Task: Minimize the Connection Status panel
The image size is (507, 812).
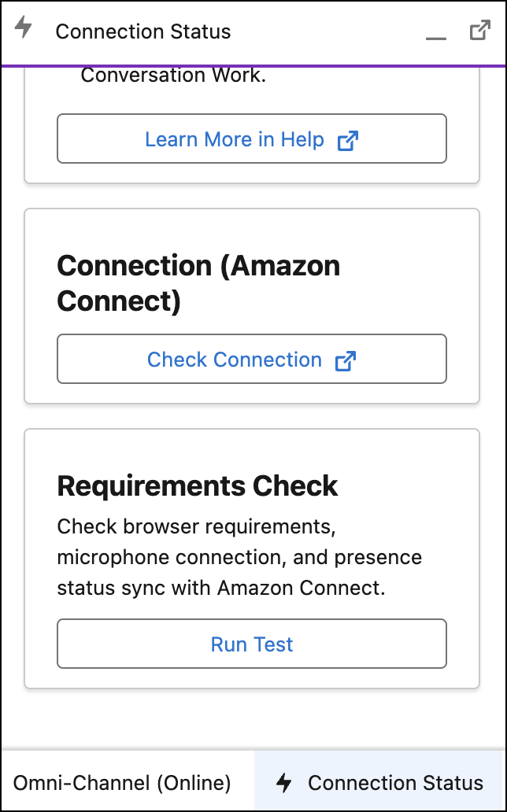Action: [x=435, y=33]
